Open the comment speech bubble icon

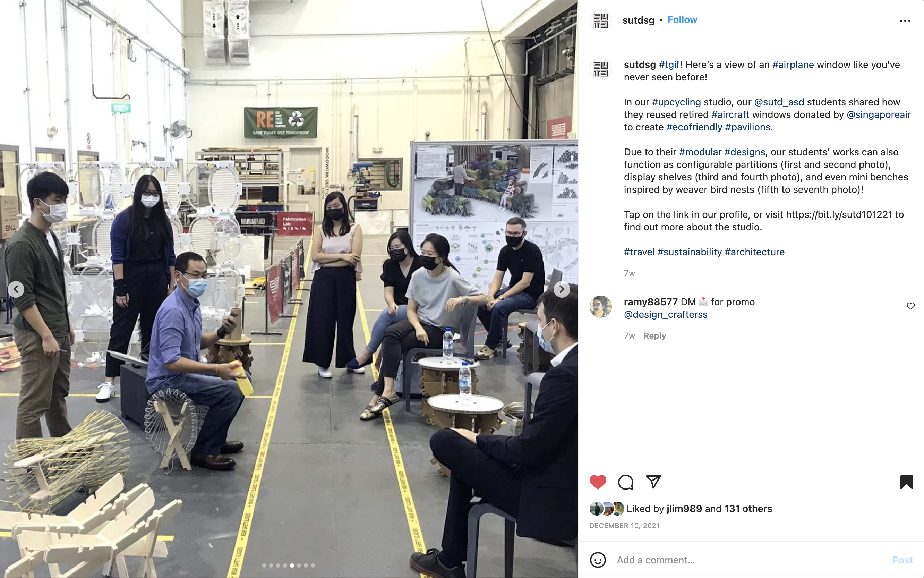(626, 482)
